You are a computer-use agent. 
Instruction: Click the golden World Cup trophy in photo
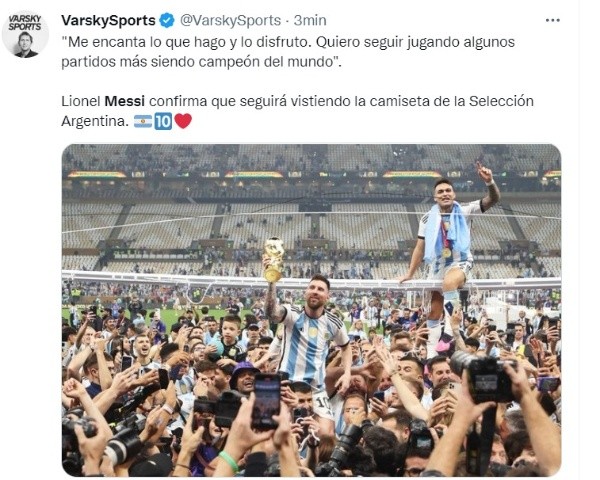[x=274, y=260]
